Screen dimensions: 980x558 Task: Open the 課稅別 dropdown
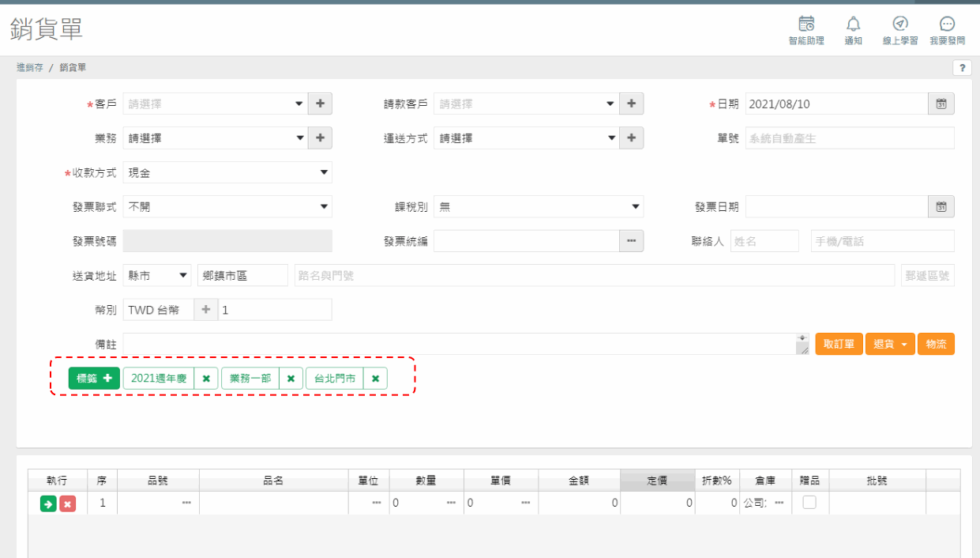[539, 207]
